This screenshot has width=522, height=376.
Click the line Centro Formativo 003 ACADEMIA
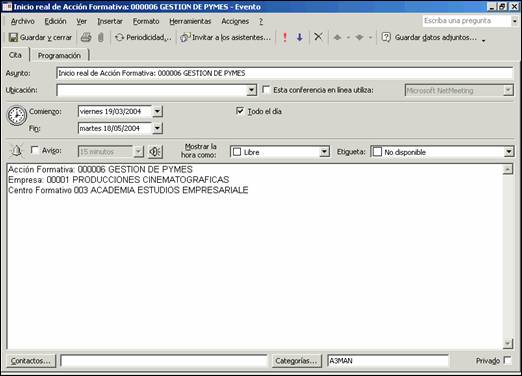pos(128,190)
